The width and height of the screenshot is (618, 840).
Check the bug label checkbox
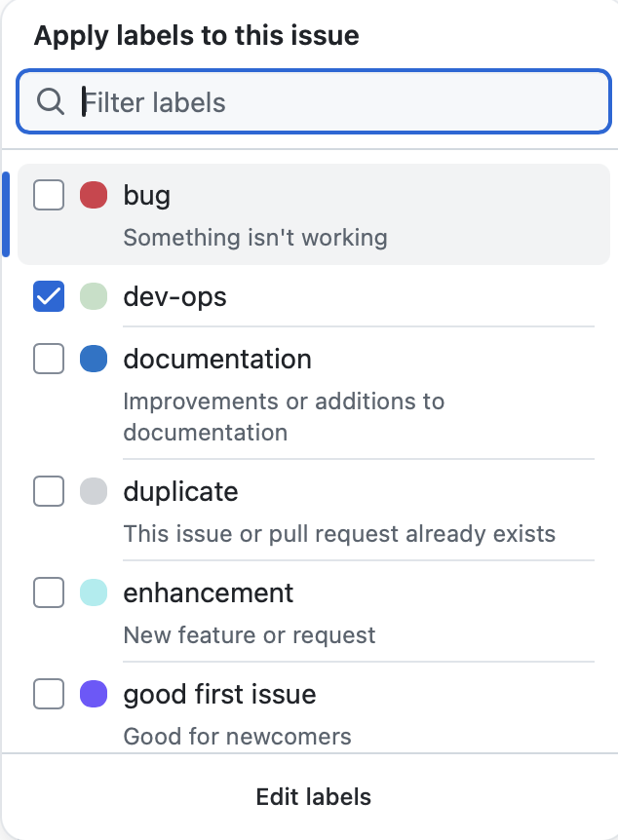49,195
